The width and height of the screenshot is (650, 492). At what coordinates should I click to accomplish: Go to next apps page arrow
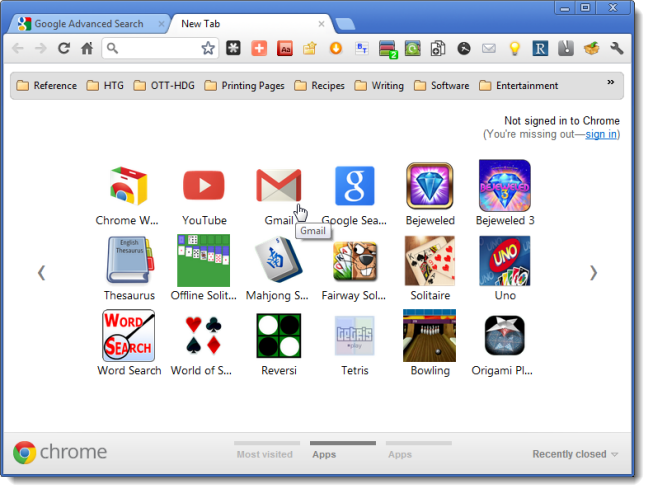tap(593, 273)
